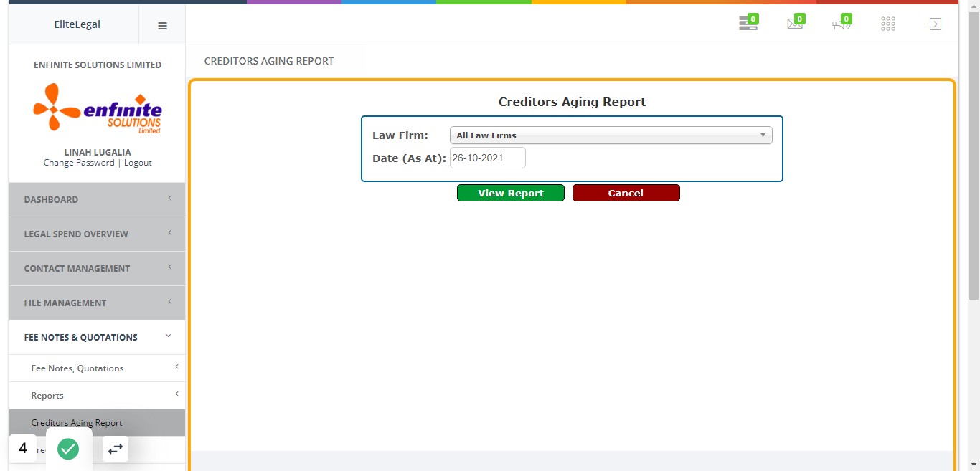Expand the Reports submenu
The height and width of the screenshot is (471, 980).
click(97, 395)
